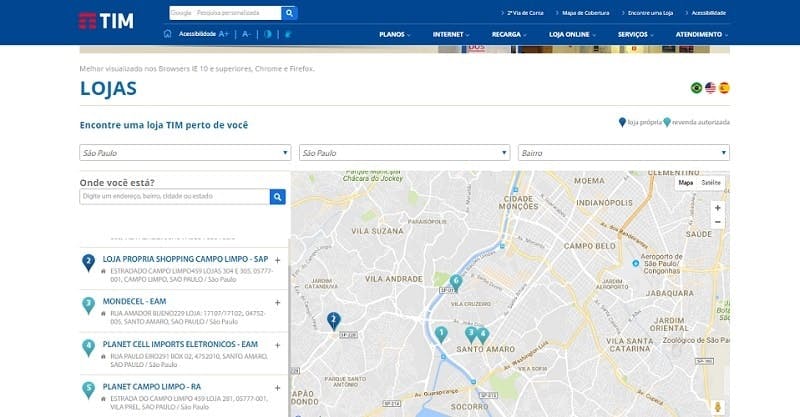This screenshot has width=800, height=417.
Task: Switch map to Satélite view
Action: click(711, 183)
